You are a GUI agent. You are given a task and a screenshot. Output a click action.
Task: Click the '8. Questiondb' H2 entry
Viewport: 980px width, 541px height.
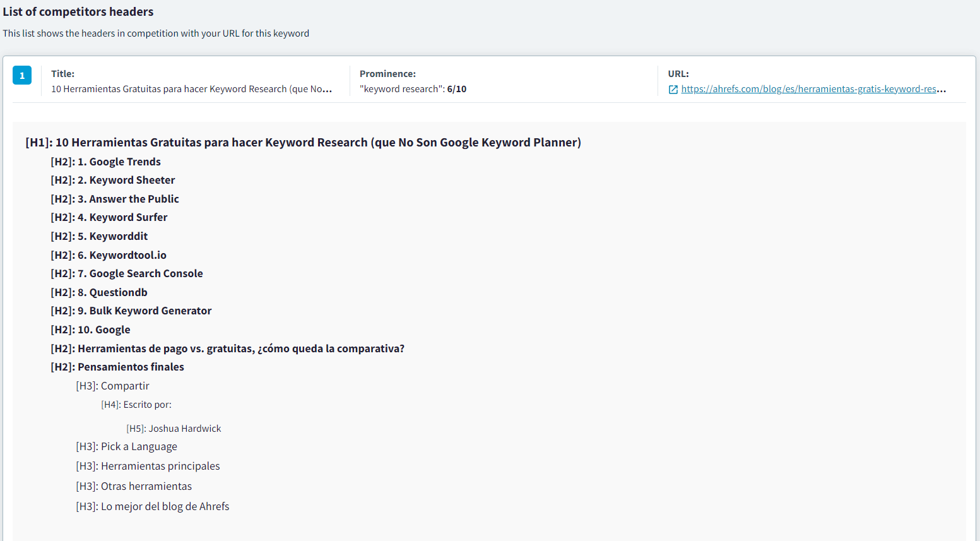click(99, 292)
